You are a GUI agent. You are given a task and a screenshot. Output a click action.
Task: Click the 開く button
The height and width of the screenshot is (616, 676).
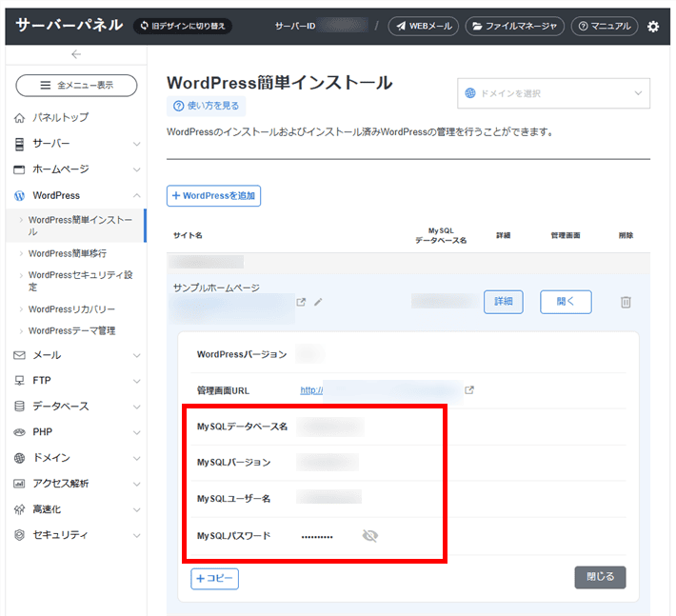(566, 302)
